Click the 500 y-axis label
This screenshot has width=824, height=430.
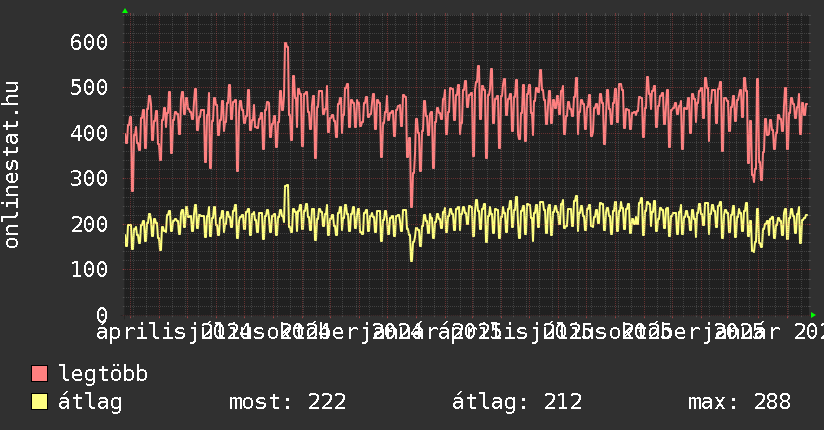coord(88,87)
